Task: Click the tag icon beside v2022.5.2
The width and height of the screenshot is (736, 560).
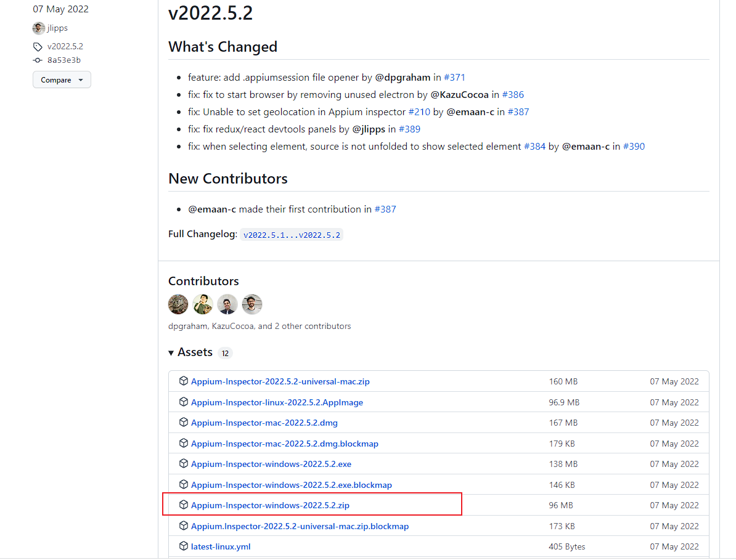Action: (x=38, y=46)
